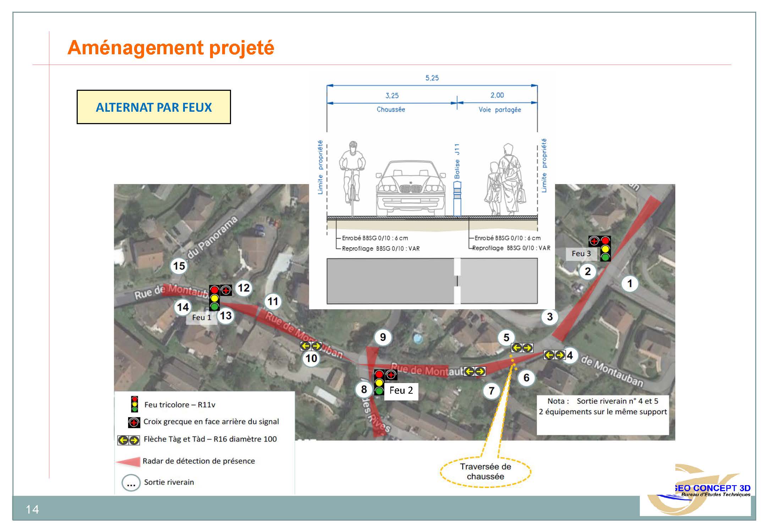
Task: Click the Greek cross icon in the legend
Action: pyautogui.click(x=134, y=422)
